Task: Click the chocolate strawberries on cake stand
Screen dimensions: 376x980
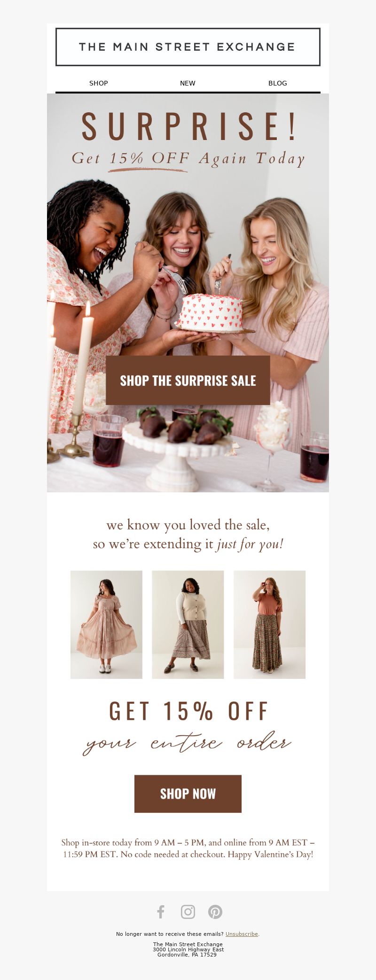Action: 184,426
